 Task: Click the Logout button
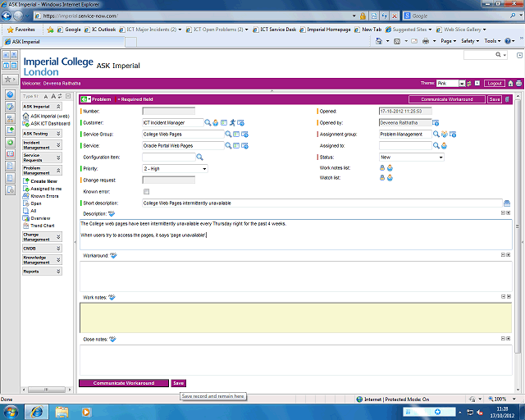(x=494, y=84)
